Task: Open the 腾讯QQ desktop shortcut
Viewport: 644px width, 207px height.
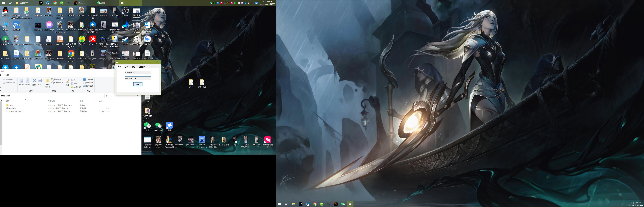Action: click(5, 11)
